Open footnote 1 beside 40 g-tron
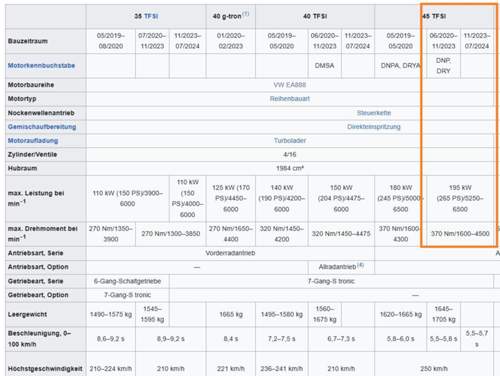Viewport: 500px width, 376px height. pos(245,14)
